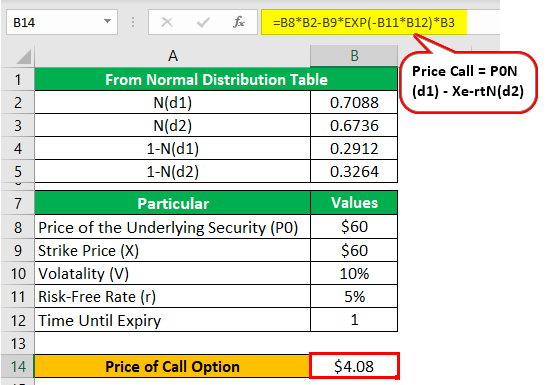Select row header 1
549x385 pixels.
point(18,79)
